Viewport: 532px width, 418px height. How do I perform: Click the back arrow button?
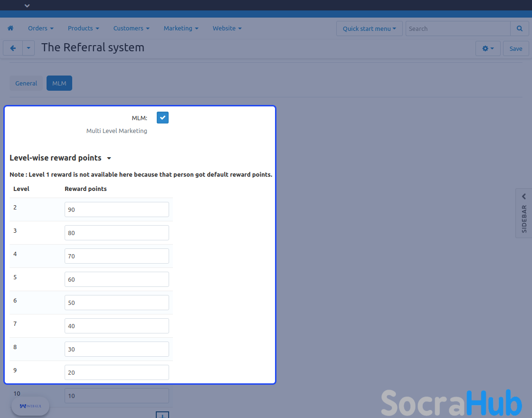click(13, 48)
